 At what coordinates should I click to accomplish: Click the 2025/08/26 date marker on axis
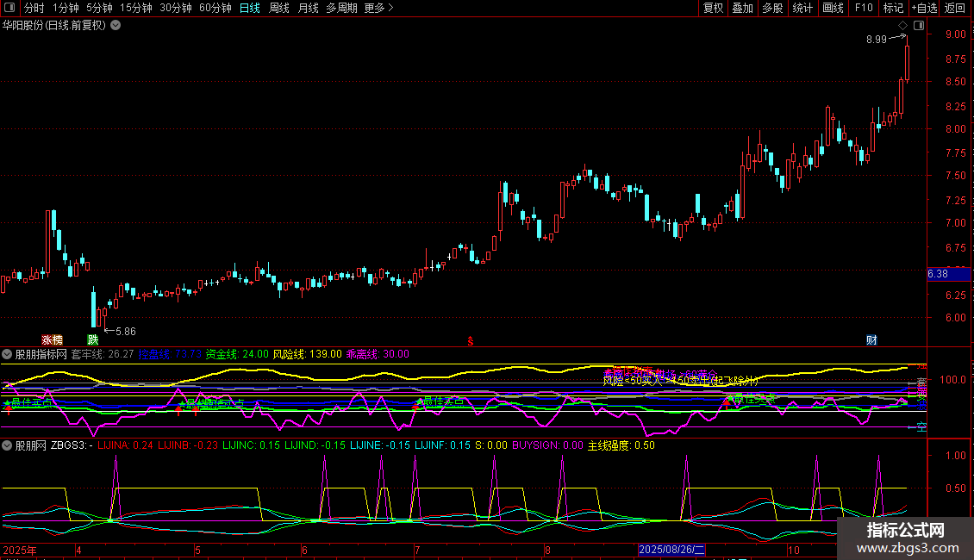point(672,550)
